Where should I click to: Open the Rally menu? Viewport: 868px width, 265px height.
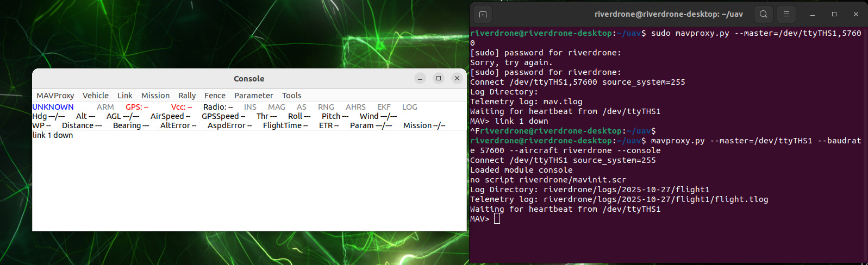[x=187, y=96]
